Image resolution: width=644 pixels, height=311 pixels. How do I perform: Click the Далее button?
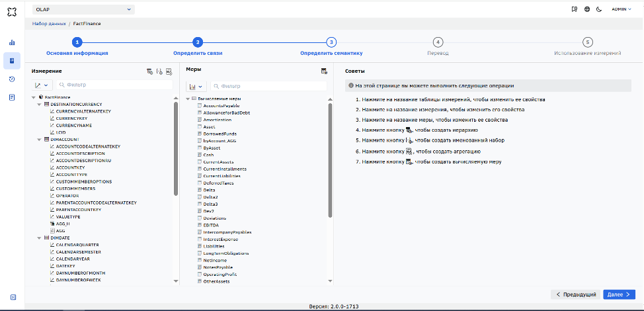[x=619, y=294]
